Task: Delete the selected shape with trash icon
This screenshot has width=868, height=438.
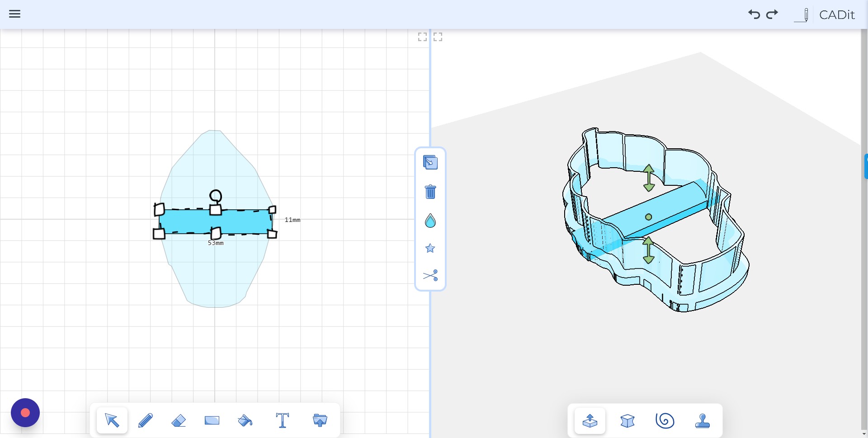Action: tap(430, 192)
